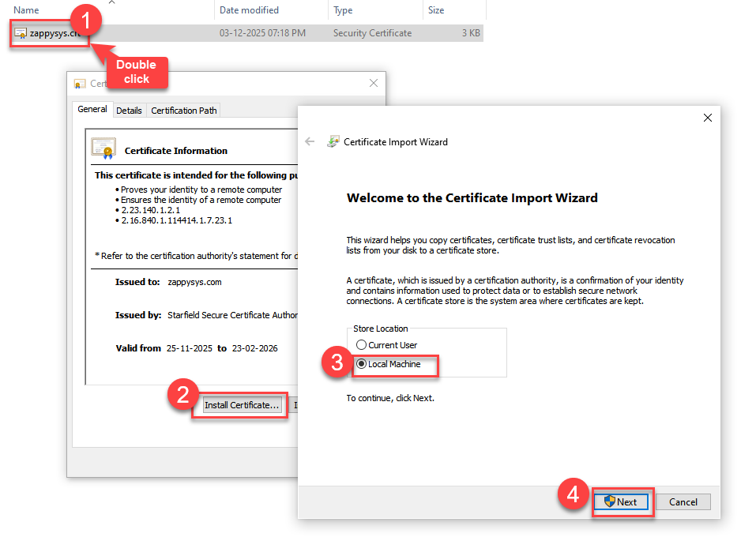Switch to the General tab
756x552 pixels.
92,110
